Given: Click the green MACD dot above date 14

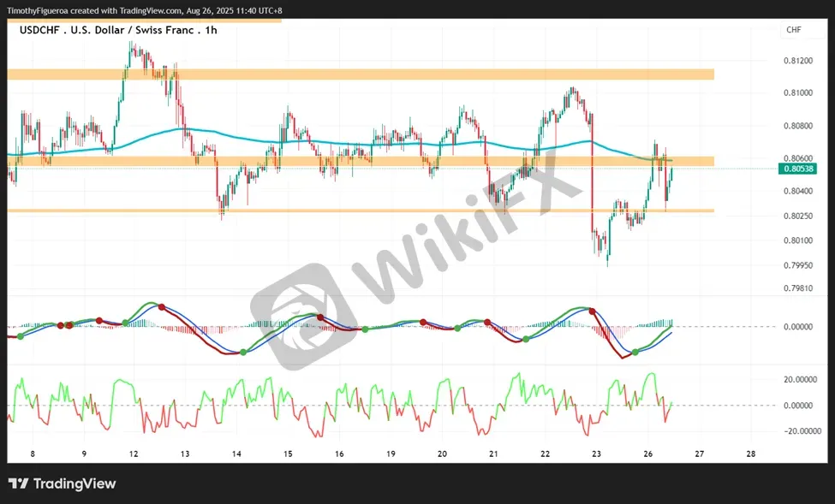Looking at the screenshot, I should click(x=243, y=352).
